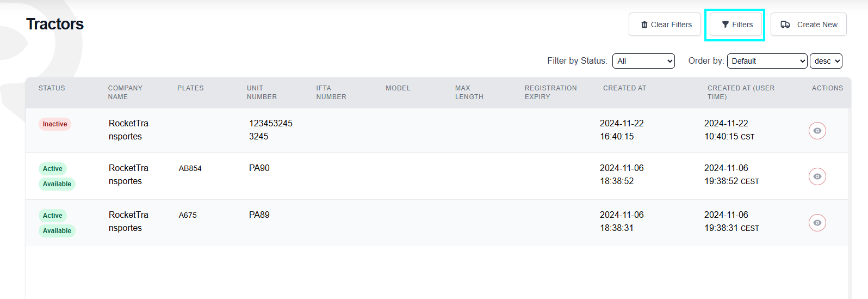Click the MODEL column header
Image resolution: width=868 pixels, height=299 pixels.
point(398,88)
